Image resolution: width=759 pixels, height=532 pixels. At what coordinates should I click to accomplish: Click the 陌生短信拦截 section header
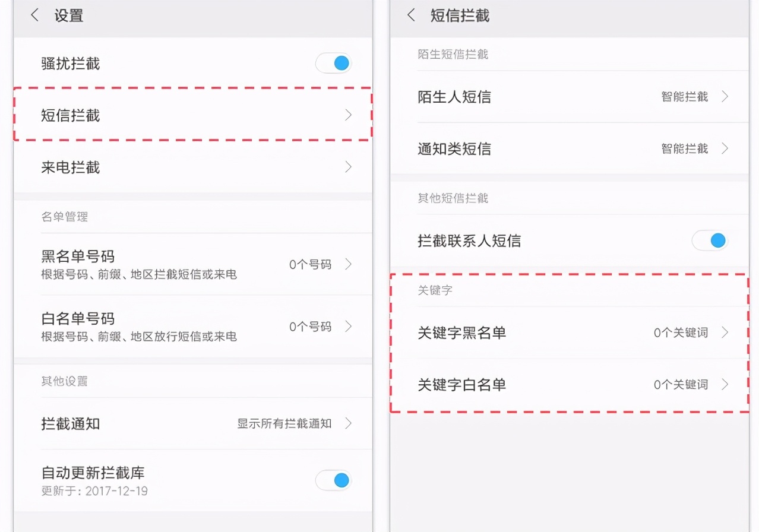click(453, 54)
